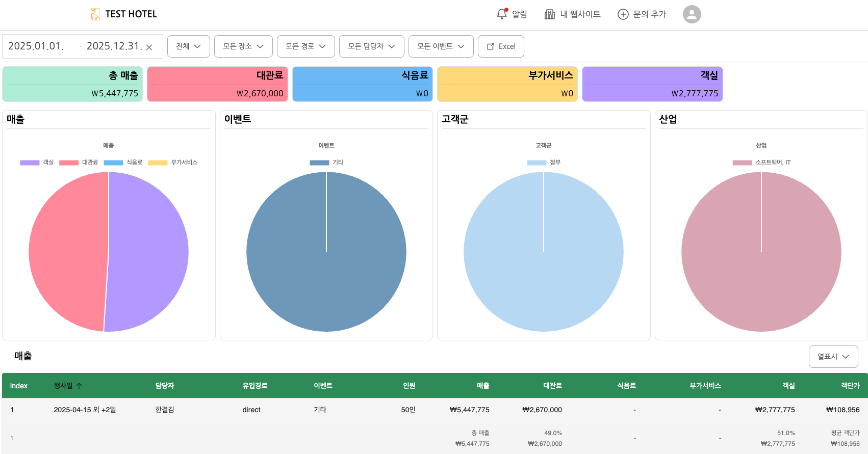Open notifications bell icon

pyautogui.click(x=502, y=14)
